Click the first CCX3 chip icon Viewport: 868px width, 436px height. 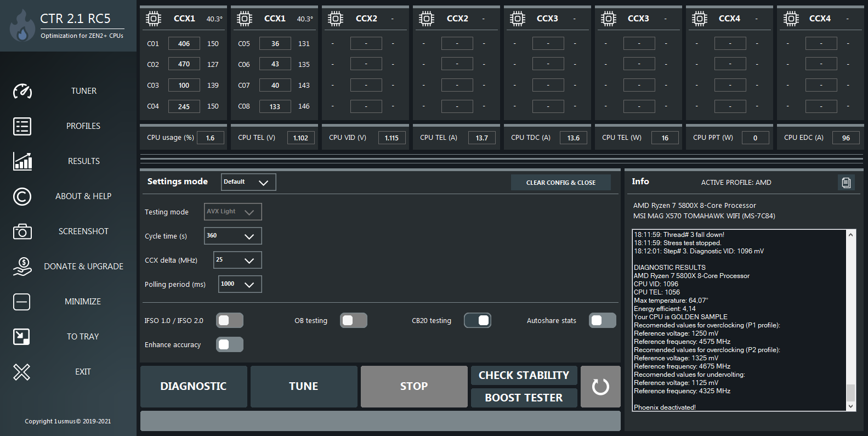pyautogui.click(x=518, y=19)
